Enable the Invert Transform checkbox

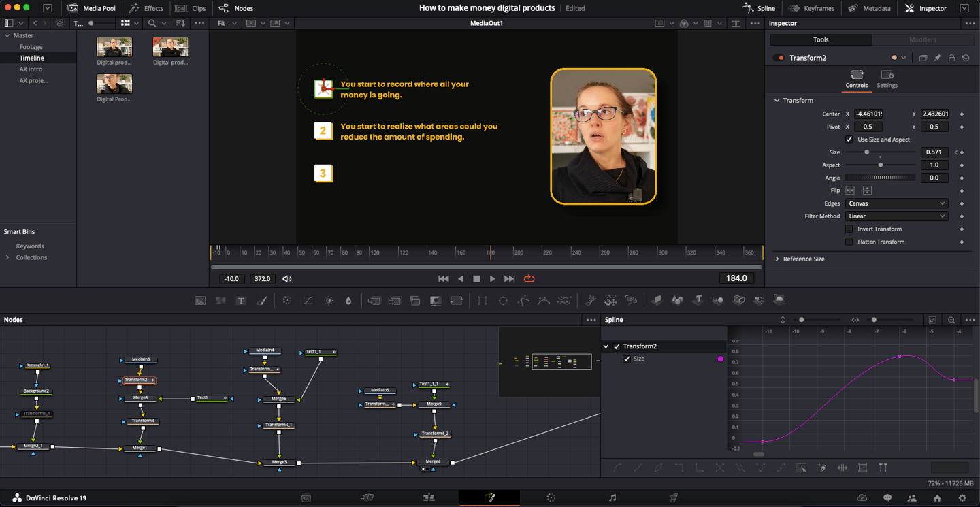pos(849,229)
